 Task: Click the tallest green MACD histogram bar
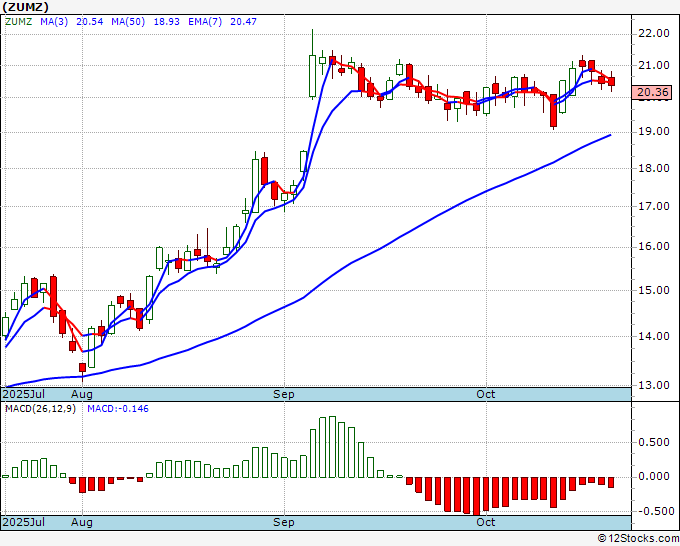coord(332,447)
